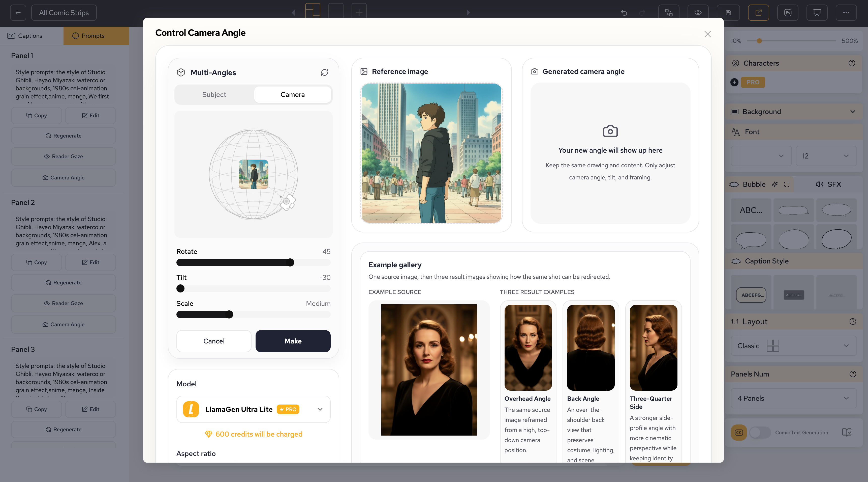
Task: Select the Camera mode segment
Action: 292,94
